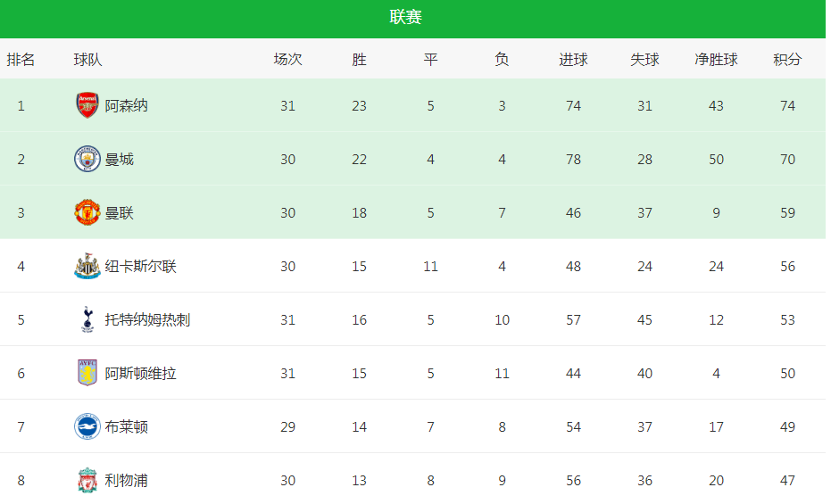
Task: Sort by the 净胜球 column header
Action: tap(716, 59)
